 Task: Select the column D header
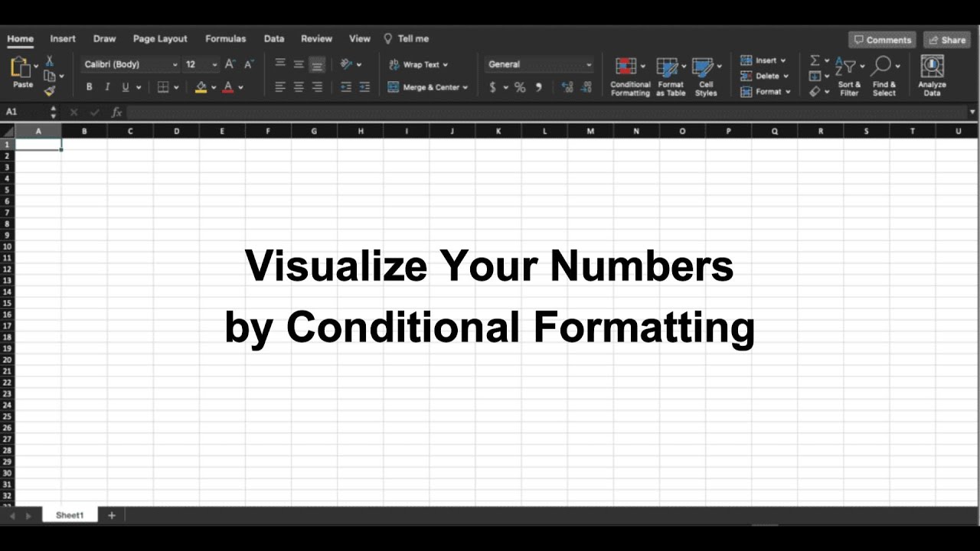tap(176, 132)
